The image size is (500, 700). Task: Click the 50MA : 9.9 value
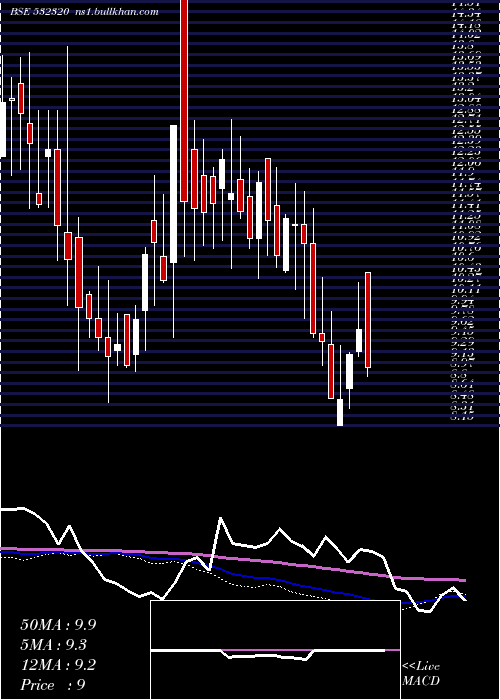pos(58,625)
